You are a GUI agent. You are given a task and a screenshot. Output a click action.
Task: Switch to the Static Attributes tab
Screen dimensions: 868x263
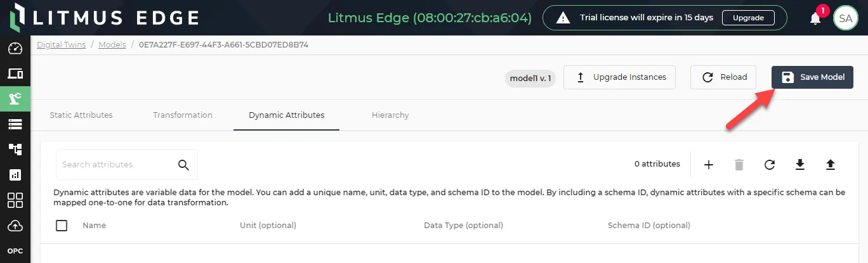[81, 115]
